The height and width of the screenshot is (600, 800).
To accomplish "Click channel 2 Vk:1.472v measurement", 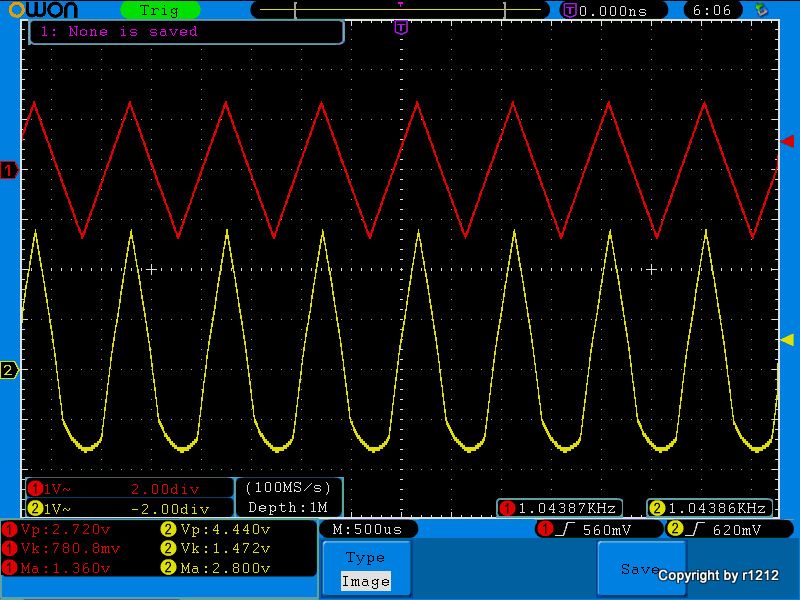I will coord(215,549).
